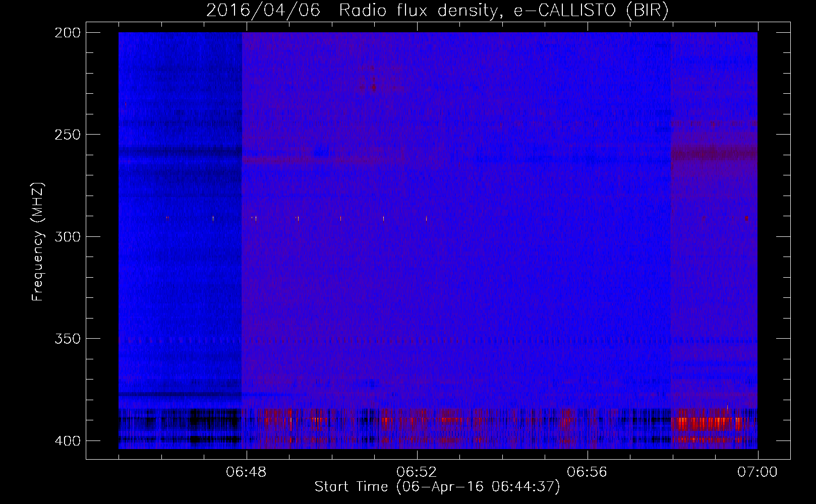
Task: Click the 400 frequency tick label
Action: [67, 441]
